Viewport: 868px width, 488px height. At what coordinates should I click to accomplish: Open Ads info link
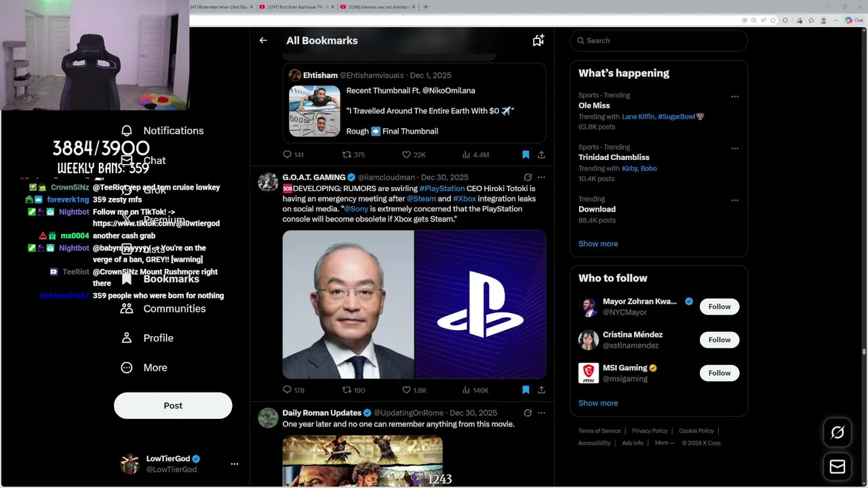[x=633, y=443]
